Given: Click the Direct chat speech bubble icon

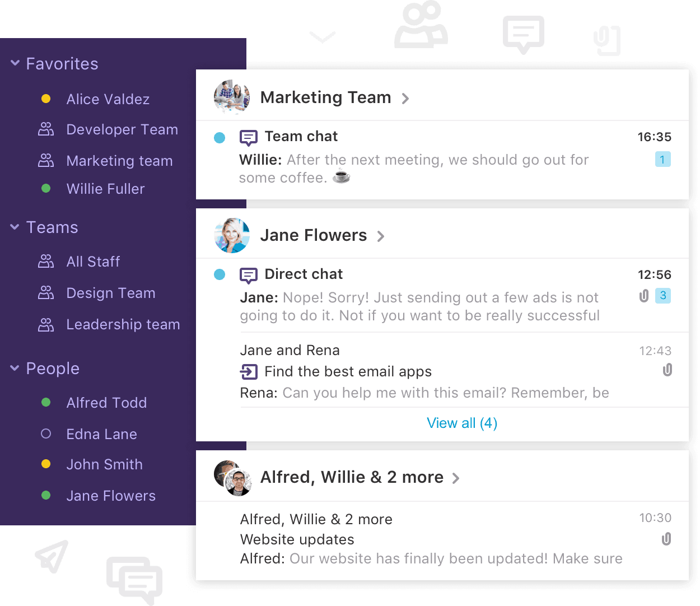Looking at the screenshot, I should (248, 275).
